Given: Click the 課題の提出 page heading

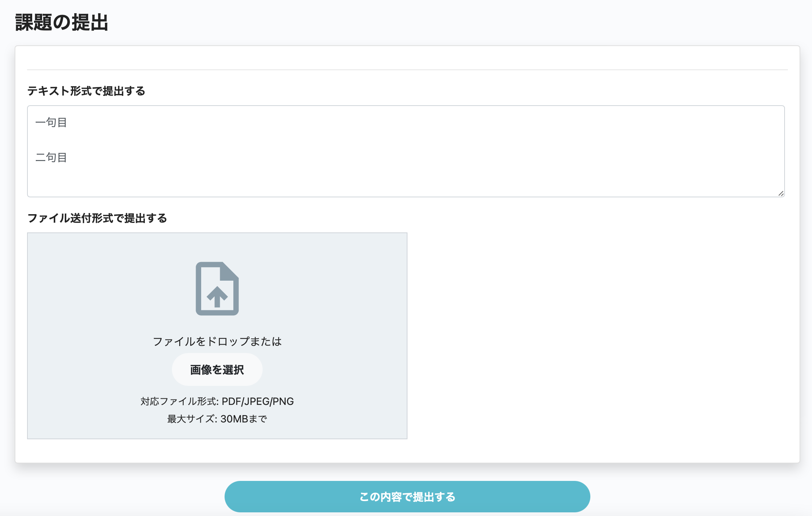Looking at the screenshot, I should [x=61, y=23].
